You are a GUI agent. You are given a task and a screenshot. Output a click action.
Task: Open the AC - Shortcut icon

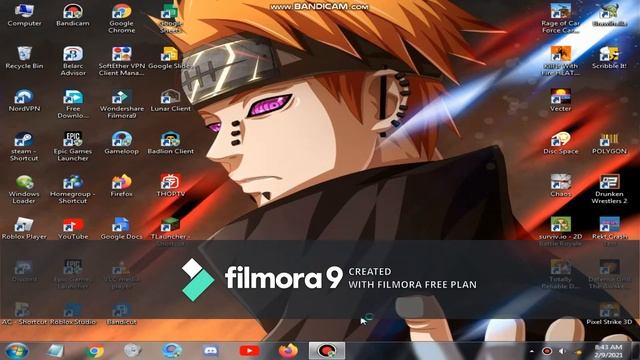(24, 313)
